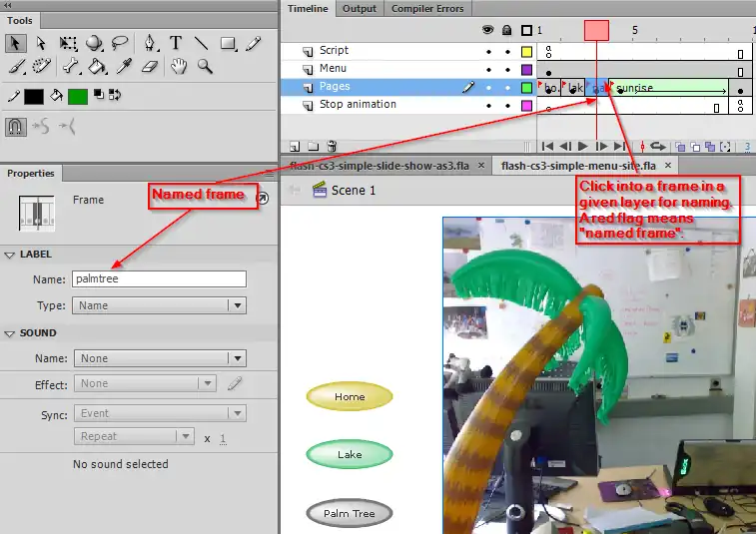756x534 pixels.
Task: Open the label Type dropdown
Action: point(160,306)
